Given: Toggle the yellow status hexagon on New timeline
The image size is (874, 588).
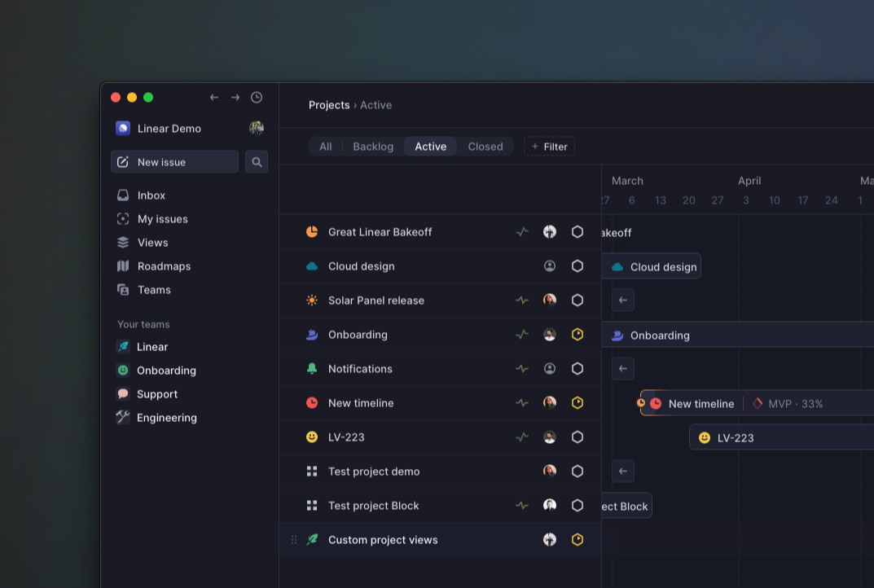Looking at the screenshot, I should click(x=578, y=402).
